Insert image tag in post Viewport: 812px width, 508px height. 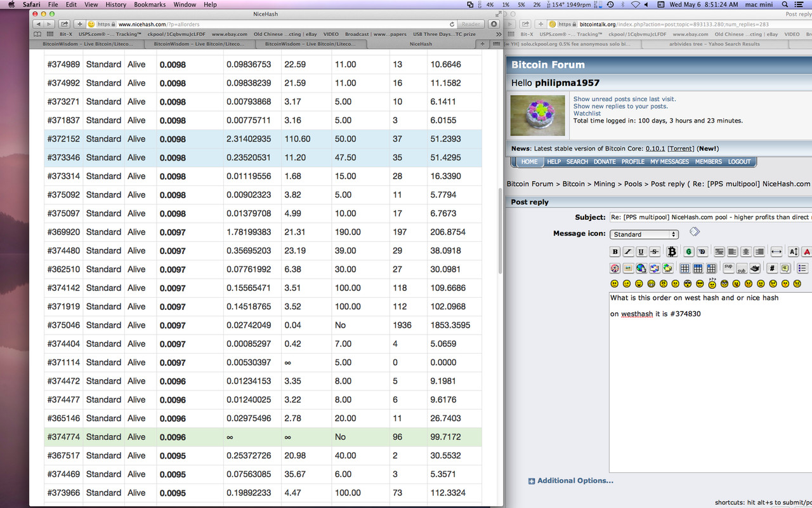pyautogui.click(x=628, y=269)
